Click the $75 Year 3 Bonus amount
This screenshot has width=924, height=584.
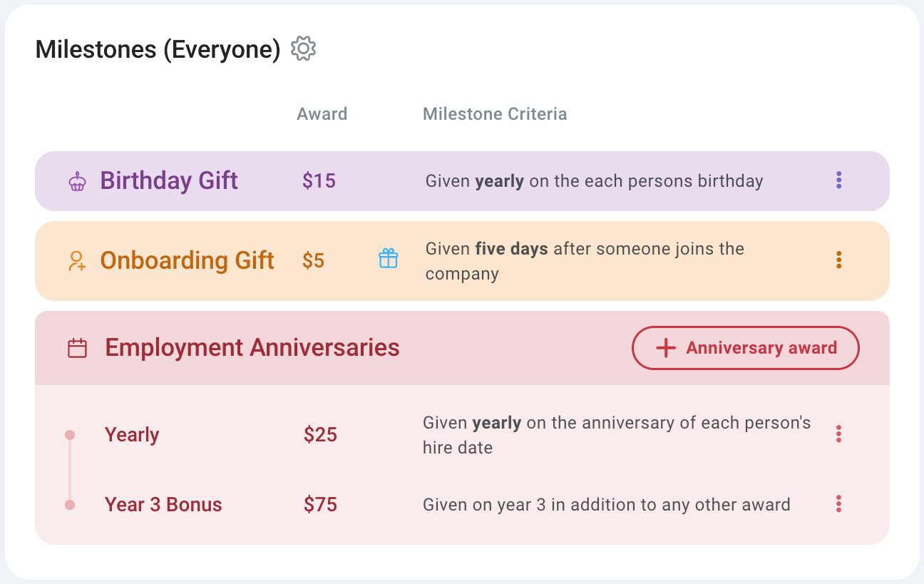click(320, 504)
